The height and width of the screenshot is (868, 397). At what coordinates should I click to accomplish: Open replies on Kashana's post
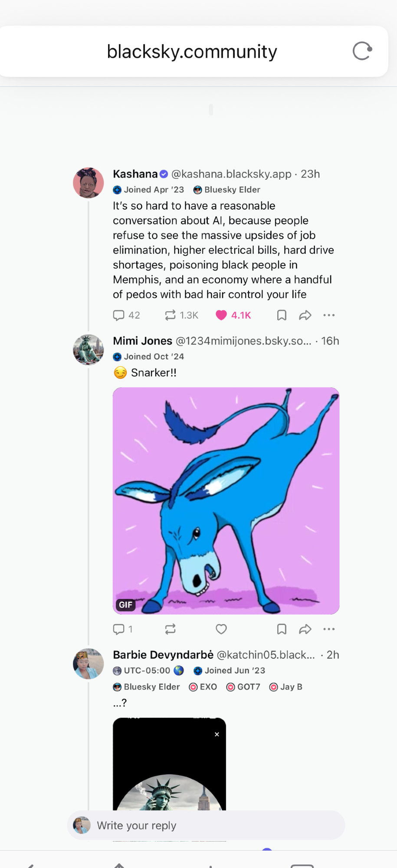[x=126, y=315]
